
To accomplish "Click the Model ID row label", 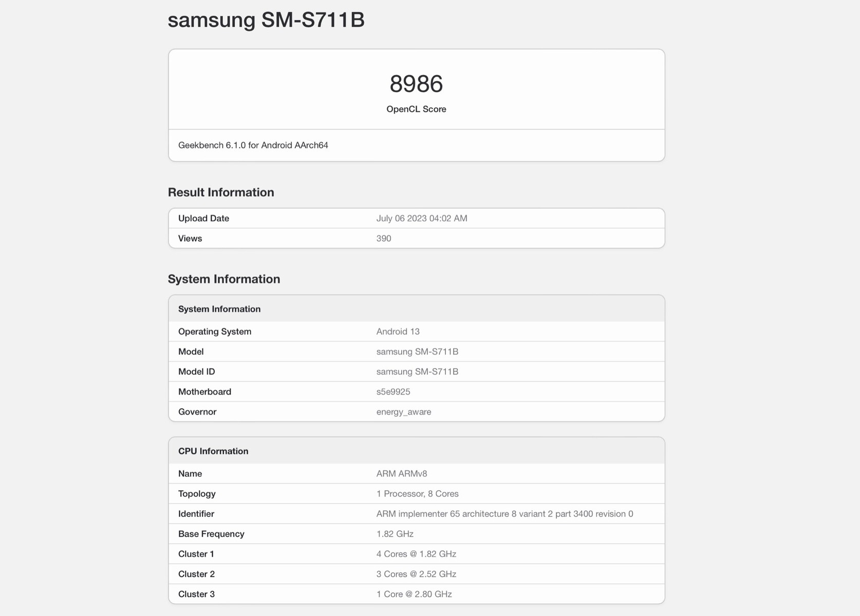I will (196, 372).
